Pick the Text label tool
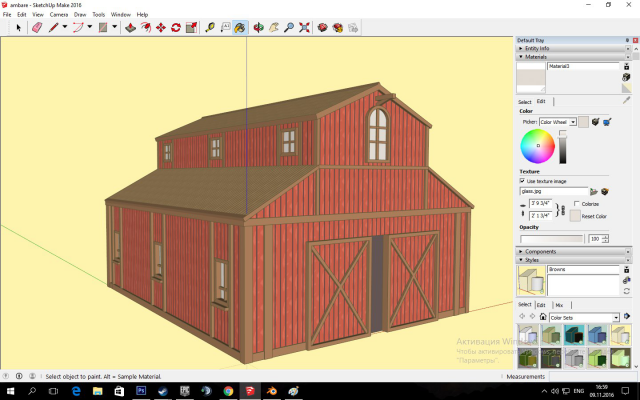 (225, 28)
